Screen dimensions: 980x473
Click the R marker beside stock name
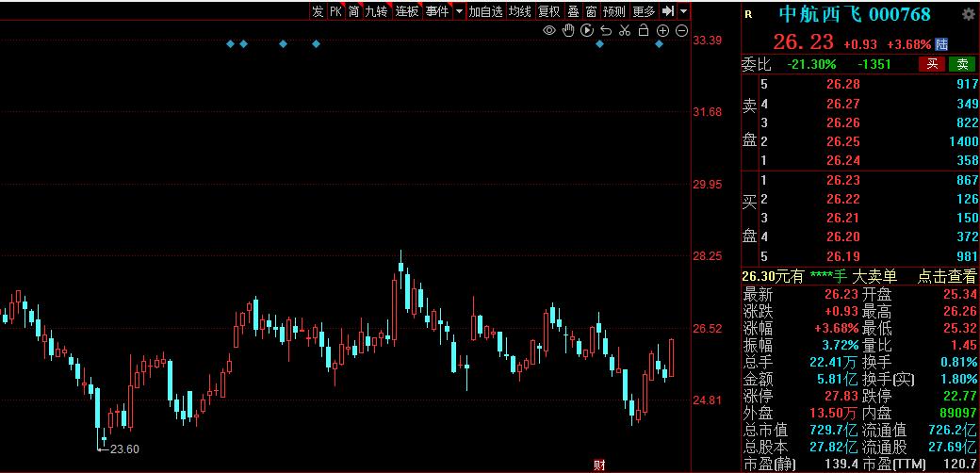coord(749,14)
